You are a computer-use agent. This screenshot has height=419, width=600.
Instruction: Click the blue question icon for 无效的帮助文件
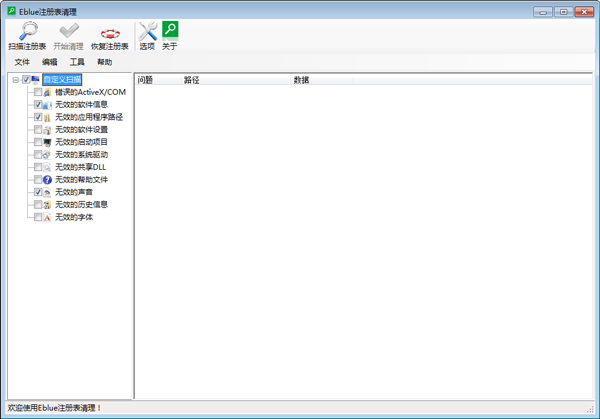pos(47,179)
